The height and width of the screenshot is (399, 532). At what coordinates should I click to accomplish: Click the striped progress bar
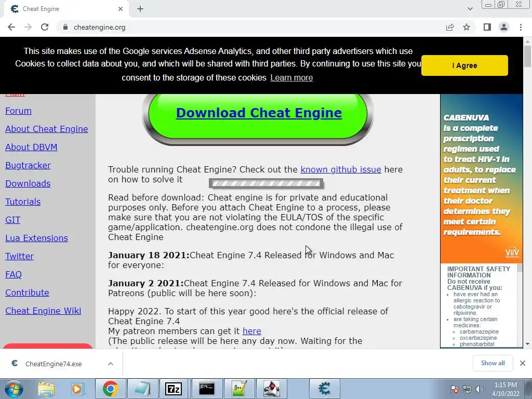coord(265,183)
